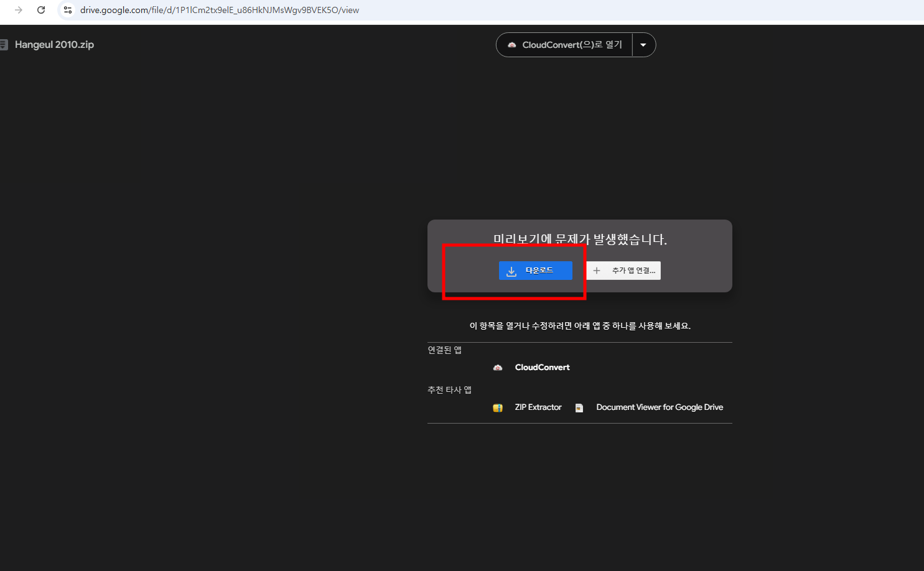Image resolution: width=924 pixels, height=571 pixels.
Task: Click the 연결된 앱 section label
Action: 444,350
